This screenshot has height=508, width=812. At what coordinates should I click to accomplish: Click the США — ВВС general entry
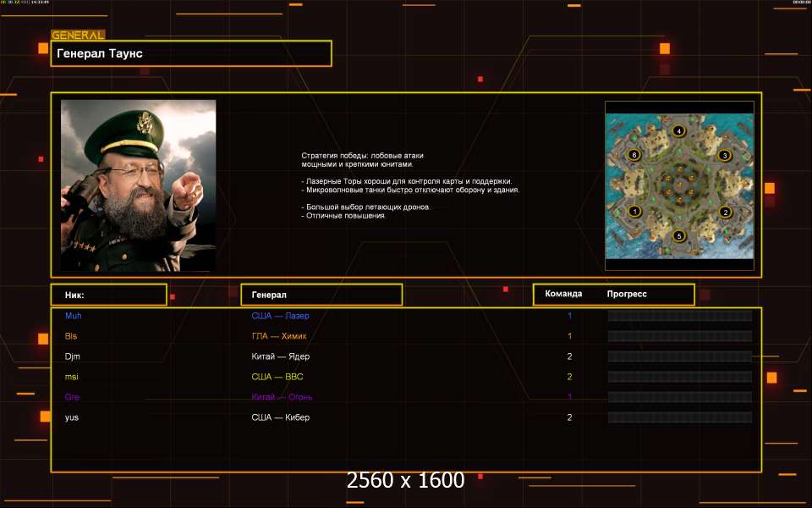[278, 377]
